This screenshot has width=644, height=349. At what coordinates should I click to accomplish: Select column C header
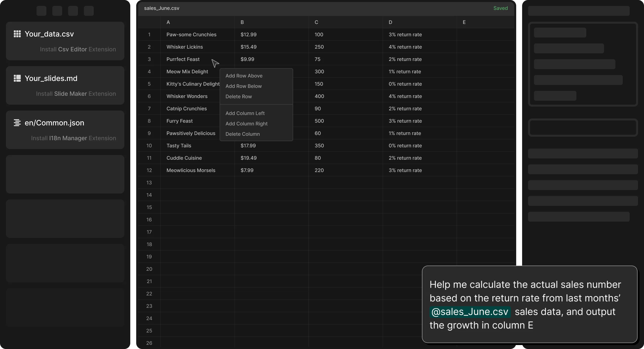point(345,22)
